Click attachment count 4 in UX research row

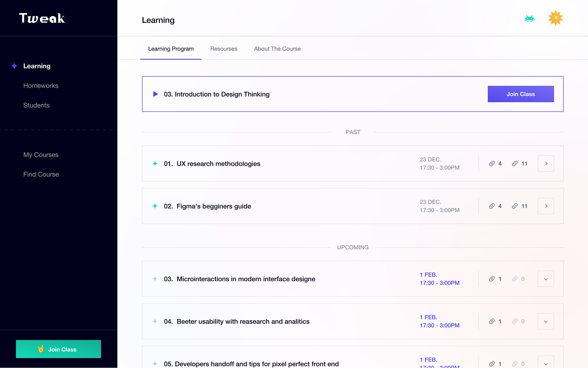[500, 164]
